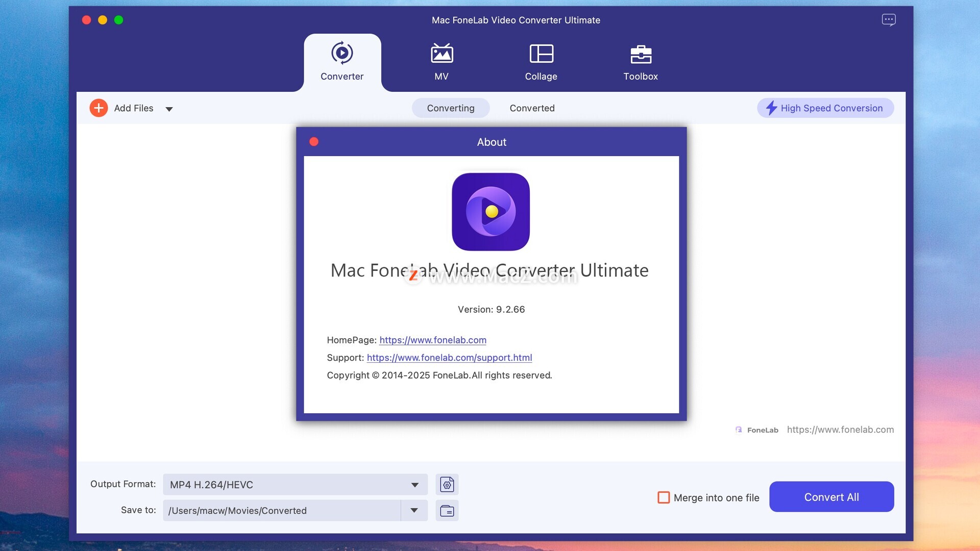Open the feedback chat bubble icon

click(889, 20)
